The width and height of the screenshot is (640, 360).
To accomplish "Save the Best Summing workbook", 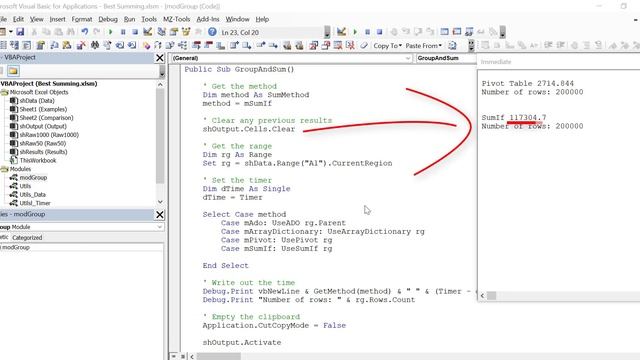I will click(20, 32).
